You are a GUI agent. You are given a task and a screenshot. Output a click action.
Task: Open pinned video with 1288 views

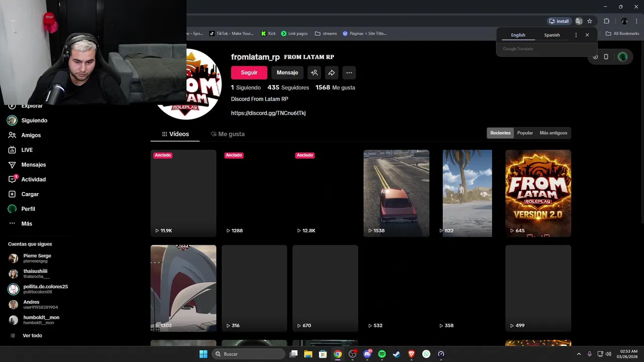(x=254, y=193)
